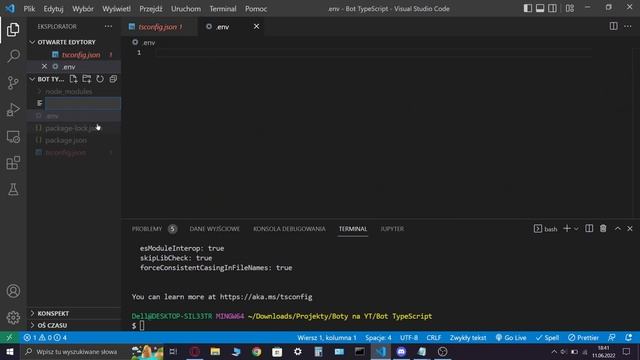Open the Extensions view

click(13, 163)
